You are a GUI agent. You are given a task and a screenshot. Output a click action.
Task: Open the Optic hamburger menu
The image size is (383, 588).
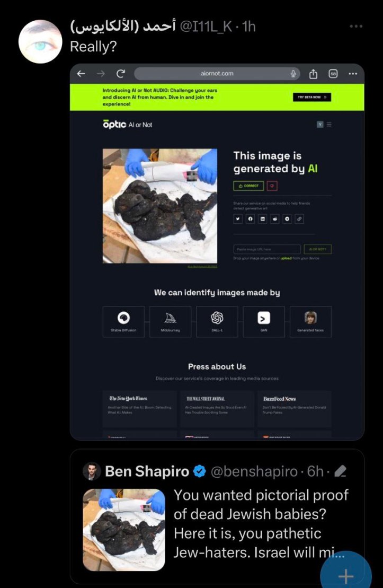pyautogui.click(x=329, y=125)
